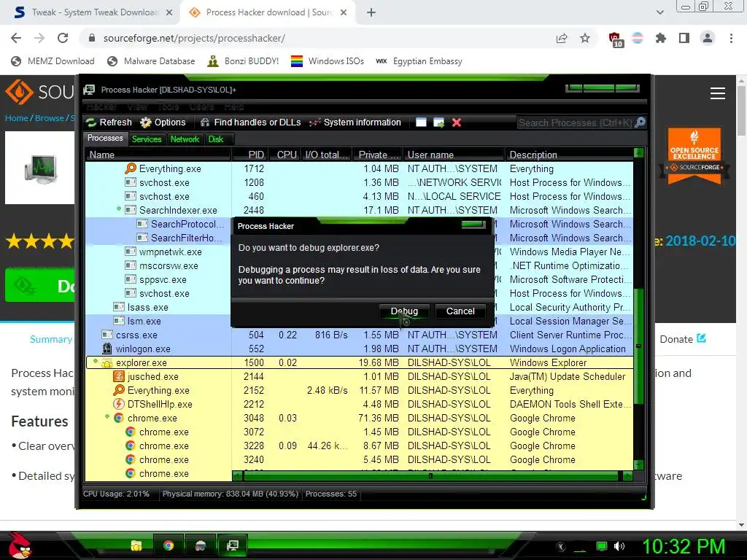
Task: Click the Share page icon in the address bar
Action: 562,38
